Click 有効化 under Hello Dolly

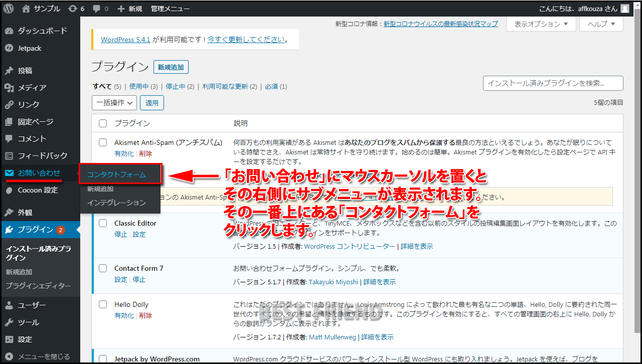click(124, 315)
